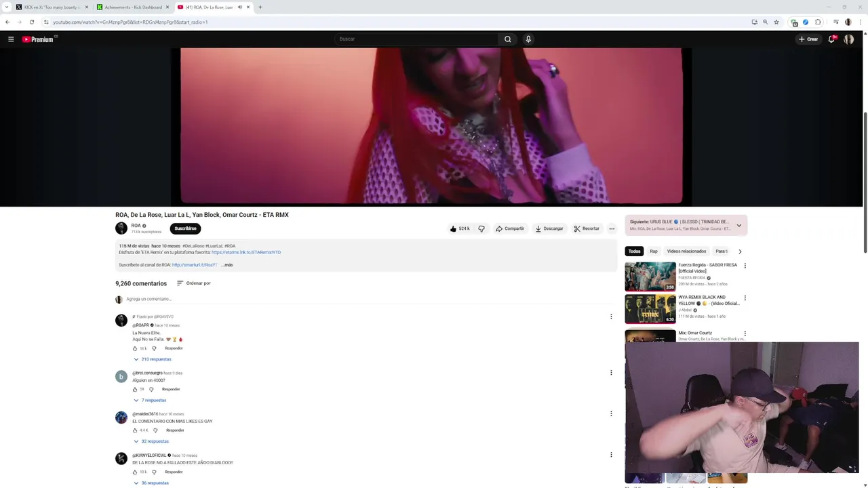868x488 pixels.
Task: Open options for WYA REMIX BLACK AND YELLOW
Action: 745,298
